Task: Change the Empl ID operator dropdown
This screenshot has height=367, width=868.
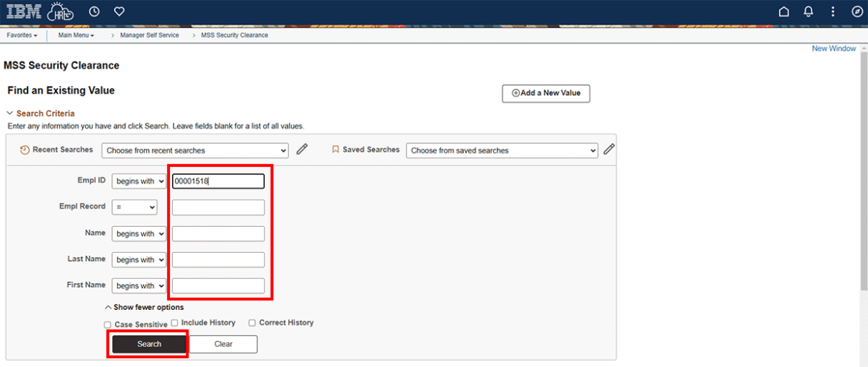Action: tap(139, 182)
